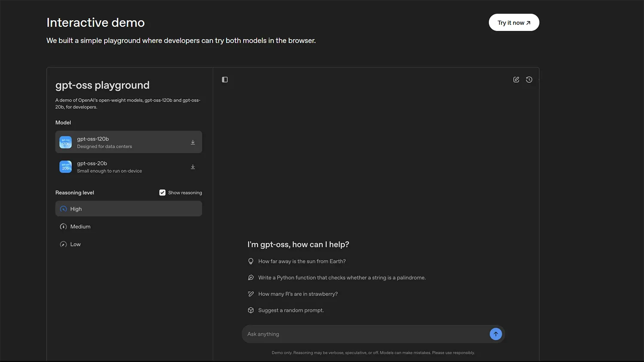Uncheck the Show reasoning checkbox
The height and width of the screenshot is (362, 644).
pos(162,193)
